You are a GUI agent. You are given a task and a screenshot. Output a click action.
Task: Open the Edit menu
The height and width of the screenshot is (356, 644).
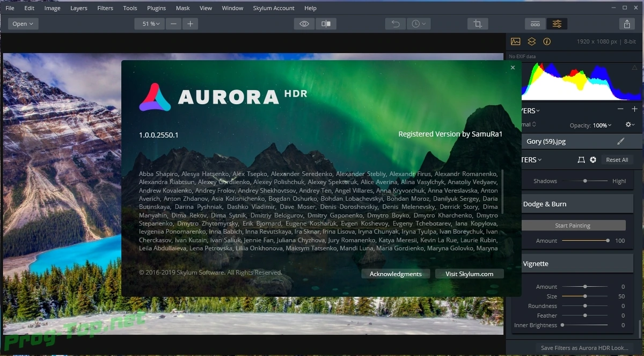click(30, 8)
